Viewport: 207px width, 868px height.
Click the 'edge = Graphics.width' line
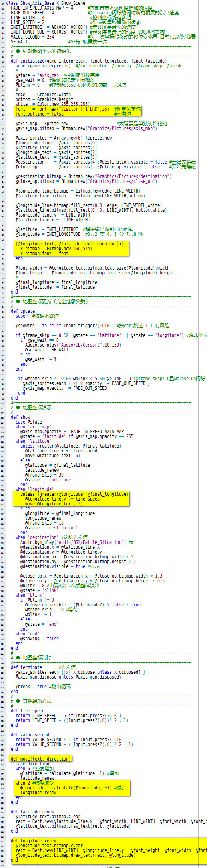(43, 95)
